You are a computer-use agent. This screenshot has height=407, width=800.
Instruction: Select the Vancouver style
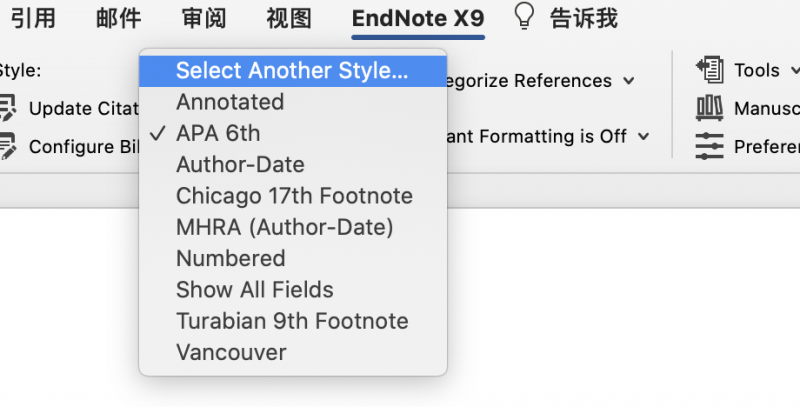293,352
